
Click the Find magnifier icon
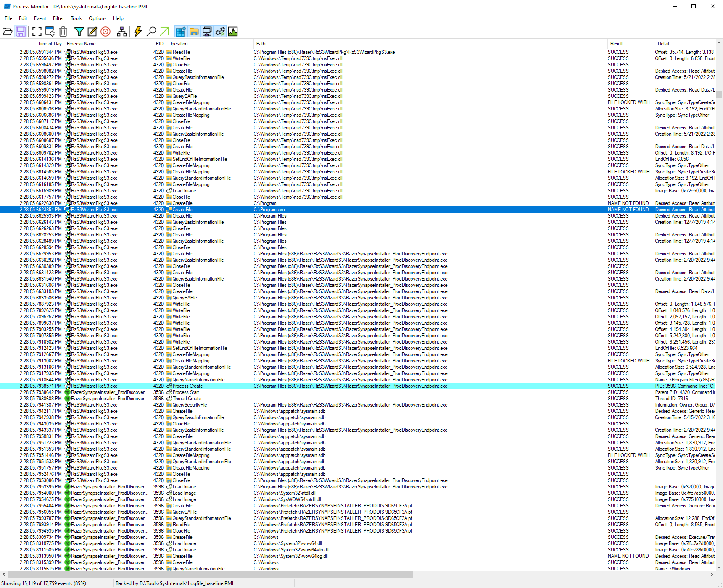click(151, 31)
